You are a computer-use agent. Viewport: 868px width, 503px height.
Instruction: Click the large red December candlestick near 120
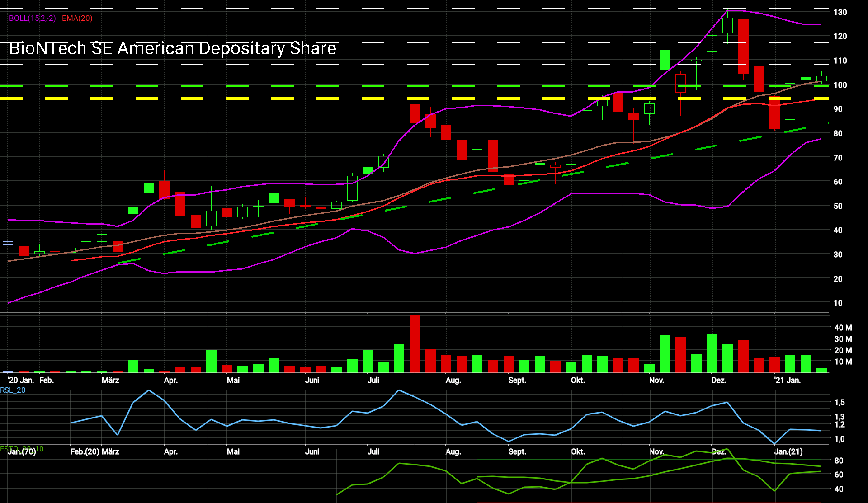click(743, 47)
